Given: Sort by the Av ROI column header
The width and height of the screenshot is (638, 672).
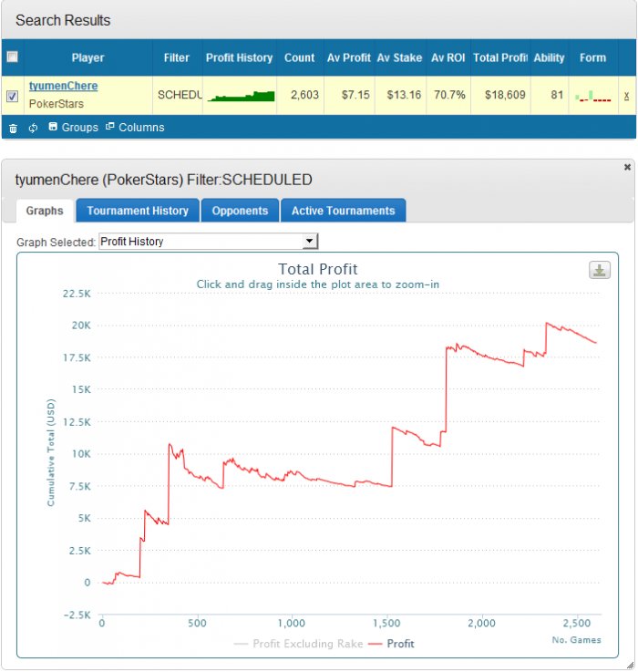Looking at the screenshot, I should (x=448, y=57).
